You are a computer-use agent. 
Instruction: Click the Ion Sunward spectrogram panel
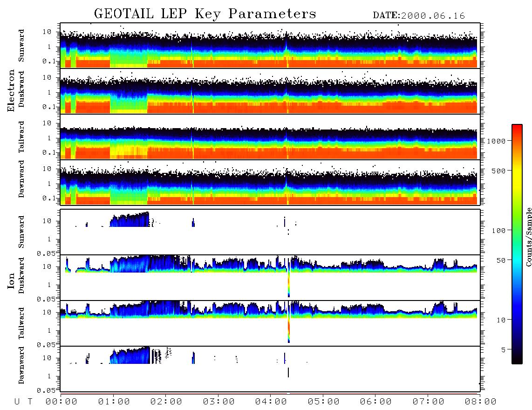point(270,232)
